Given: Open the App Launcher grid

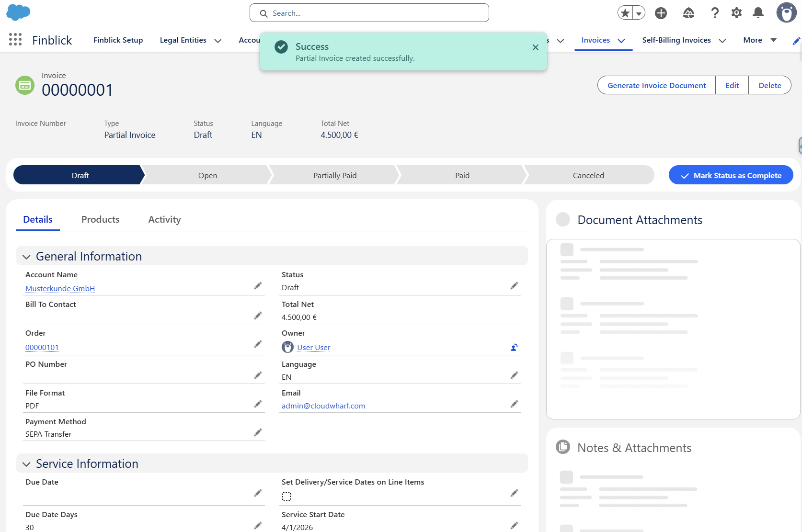Looking at the screenshot, I should click(x=15, y=40).
